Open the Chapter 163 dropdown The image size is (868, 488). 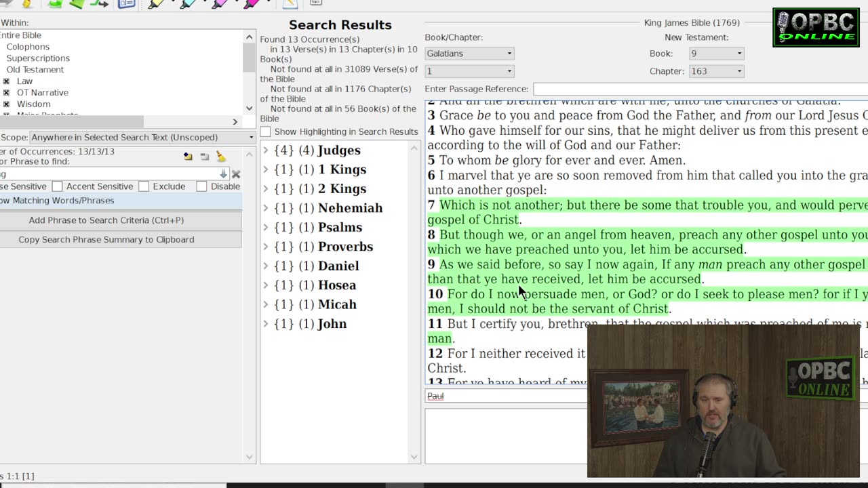(716, 71)
